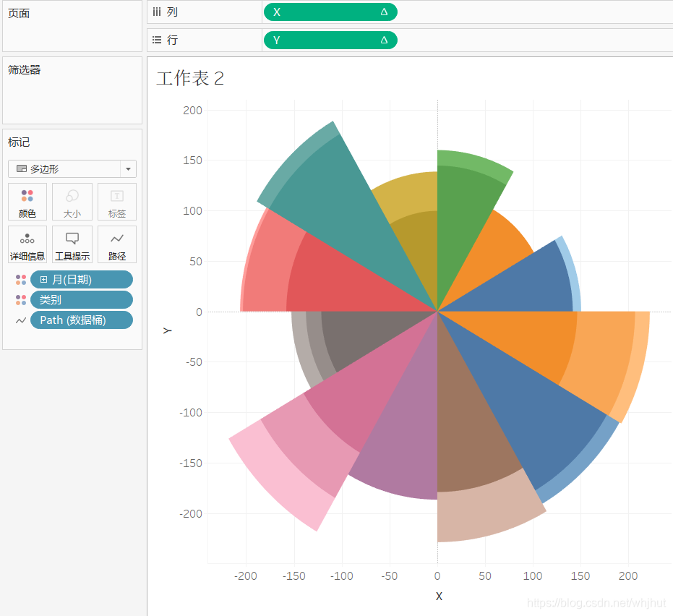This screenshot has width=673, height=616.
Task: Click the -100 label on the Y axis
Action: (x=191, y=413)
